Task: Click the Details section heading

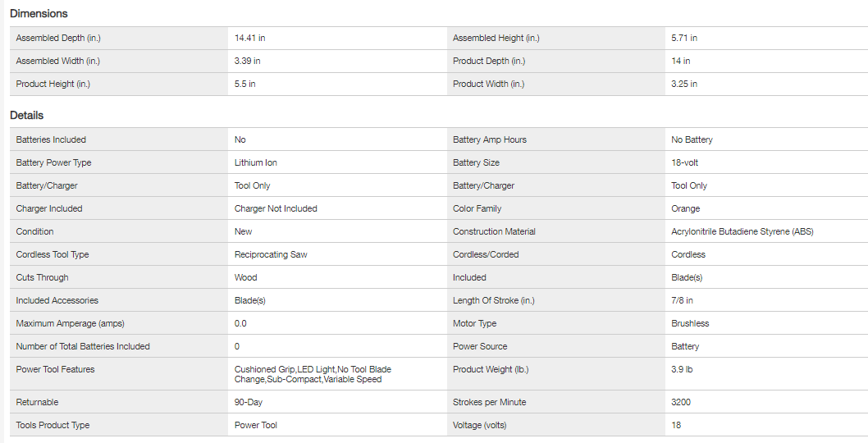Action: (27, 116)
